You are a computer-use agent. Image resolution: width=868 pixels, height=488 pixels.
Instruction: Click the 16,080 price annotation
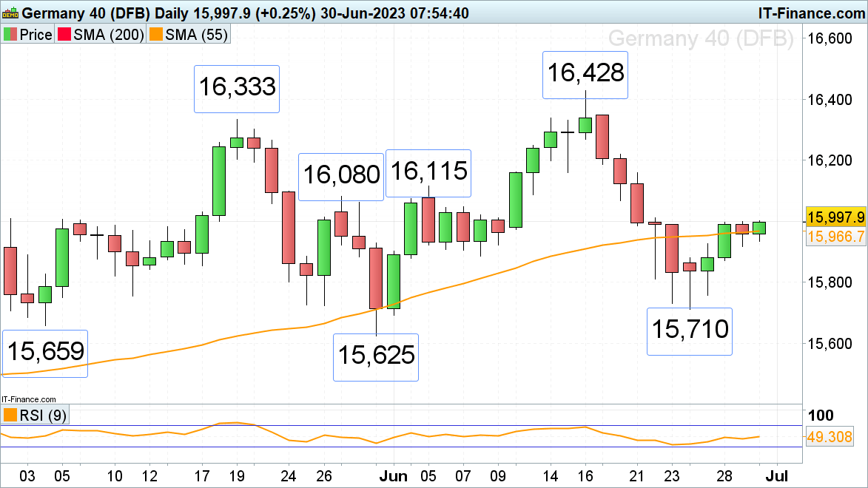[x=341, y=177]
